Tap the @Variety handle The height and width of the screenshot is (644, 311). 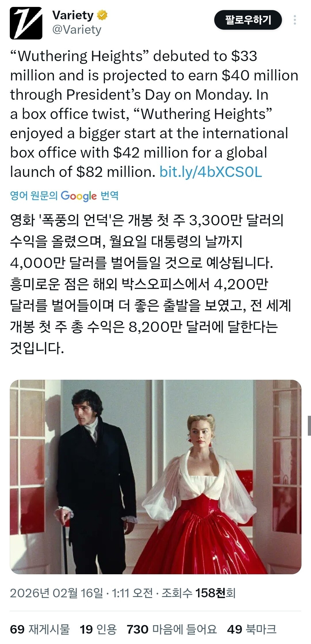click(x=77, y=30)
